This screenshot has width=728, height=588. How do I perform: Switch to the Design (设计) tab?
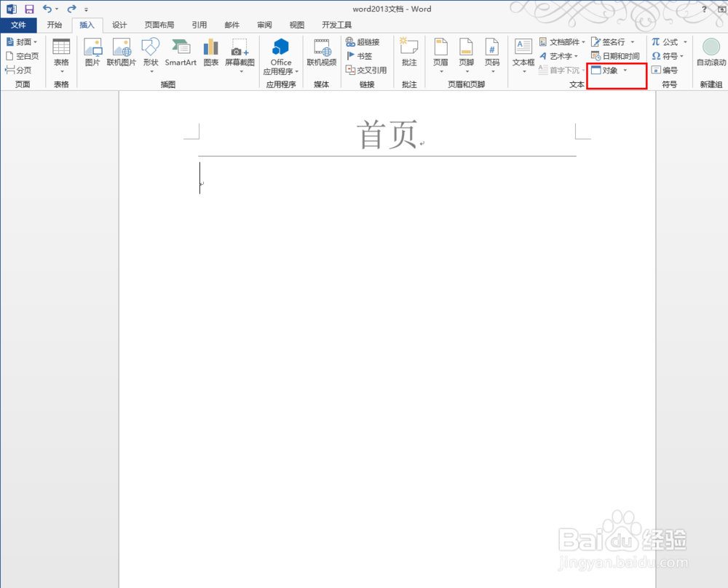click(119, 25)
